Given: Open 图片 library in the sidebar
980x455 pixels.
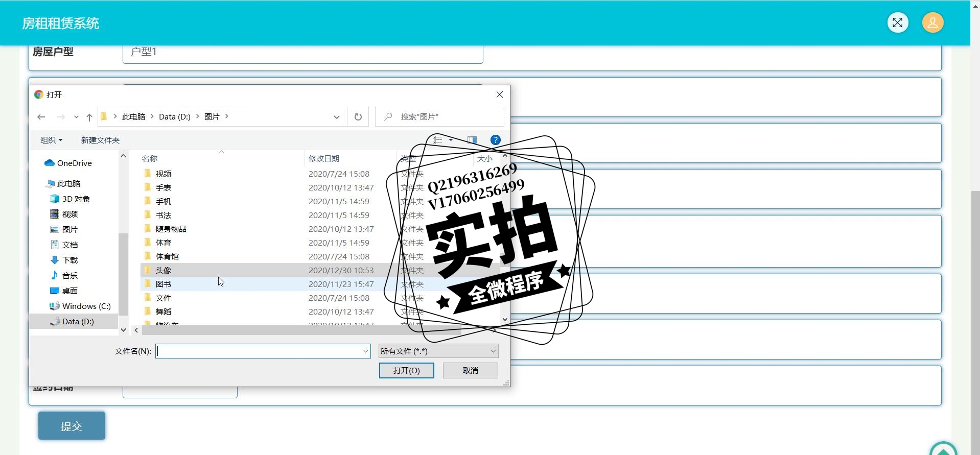Looking at the screenshot, I should point(64,229).
